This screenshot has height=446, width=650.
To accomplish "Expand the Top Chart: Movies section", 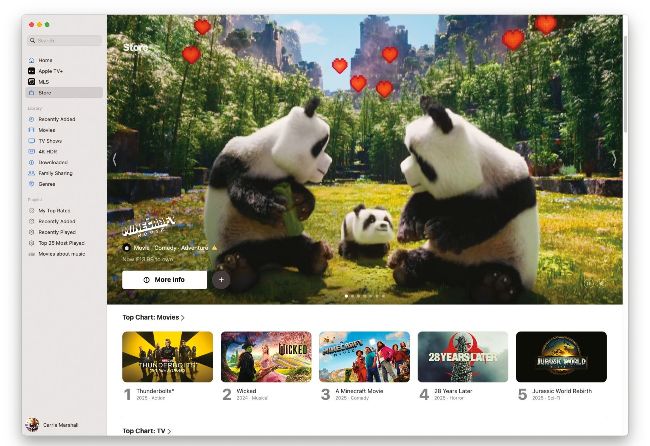I will tap(154, 317).
